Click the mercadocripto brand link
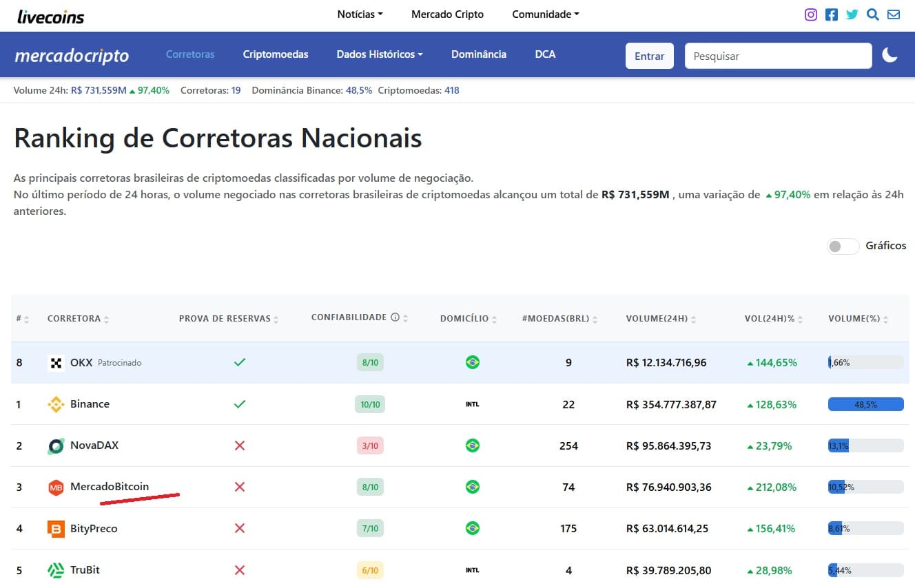915x588 pixels. (72, 56)
